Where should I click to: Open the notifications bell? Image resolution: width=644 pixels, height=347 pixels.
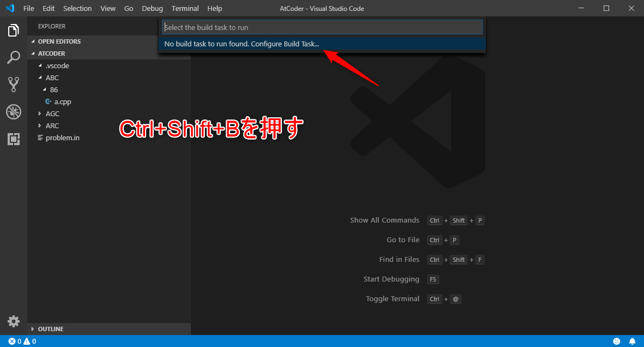coord(632,341)
